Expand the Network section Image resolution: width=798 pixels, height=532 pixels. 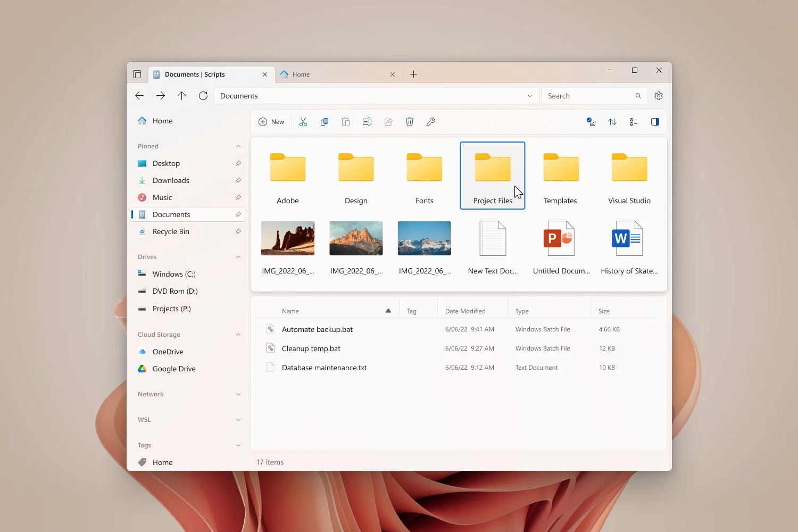coord(238,394)
